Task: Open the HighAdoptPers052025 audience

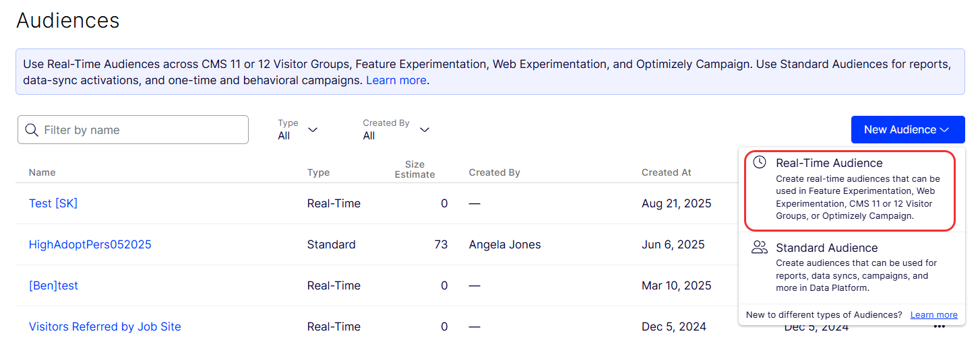Action: [90, 244]
